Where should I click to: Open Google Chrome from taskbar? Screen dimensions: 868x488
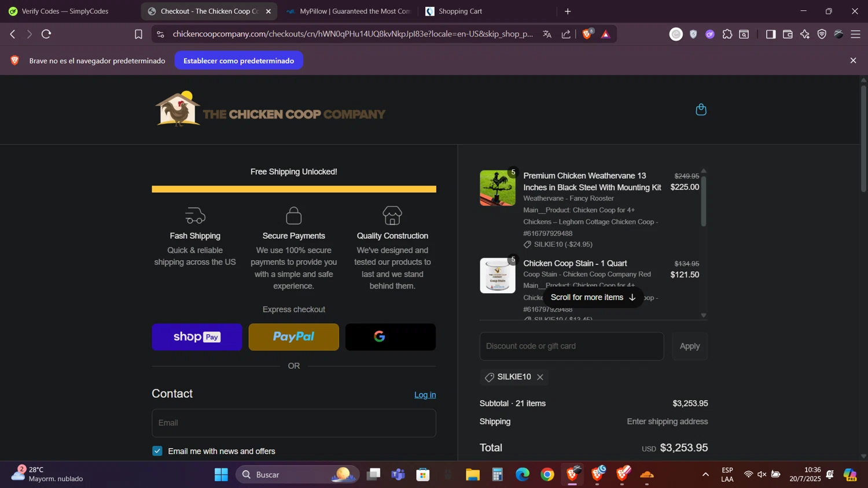(x=547, y=475)
